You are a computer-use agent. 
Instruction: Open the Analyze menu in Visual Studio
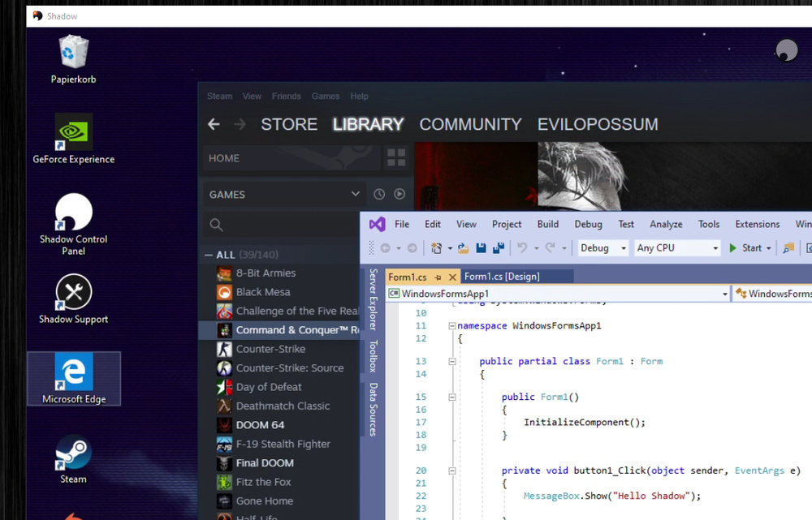tap(666, 224)
